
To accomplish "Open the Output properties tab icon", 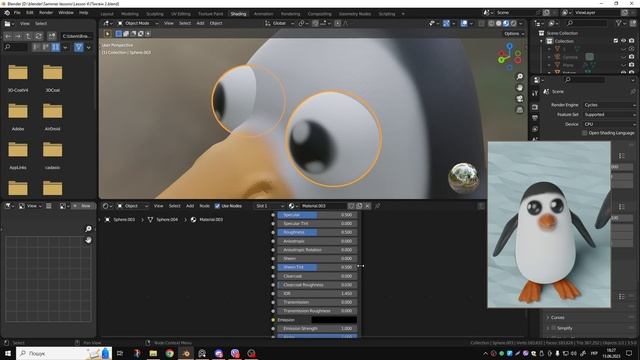I will pos(535,118).
